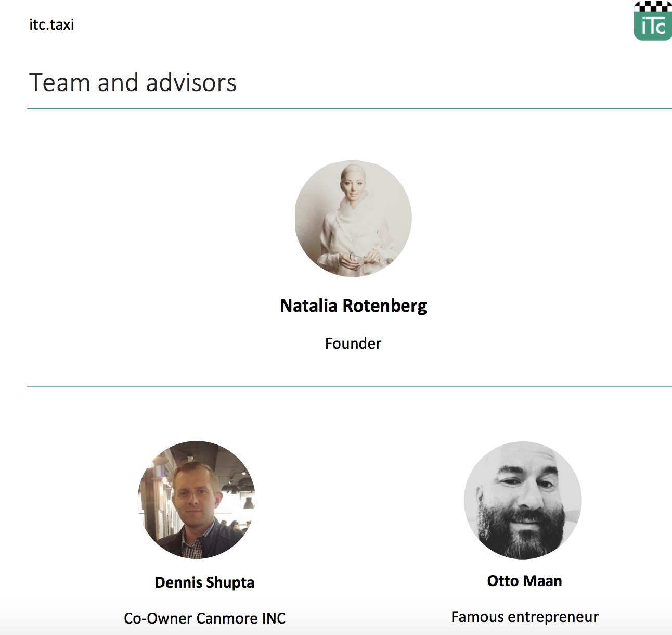Click the divider line under the heading

[350, 108]
